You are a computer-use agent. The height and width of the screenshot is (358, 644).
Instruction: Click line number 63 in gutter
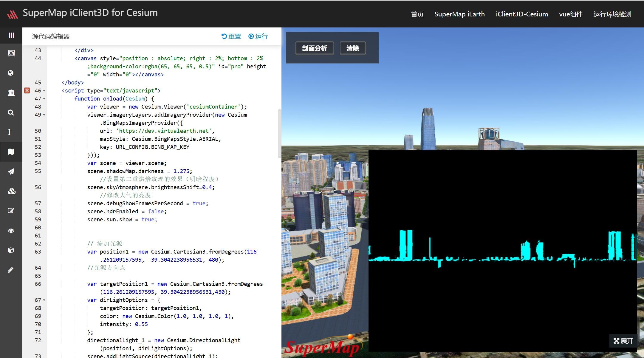pyautogui.click(x=38, y=251)
